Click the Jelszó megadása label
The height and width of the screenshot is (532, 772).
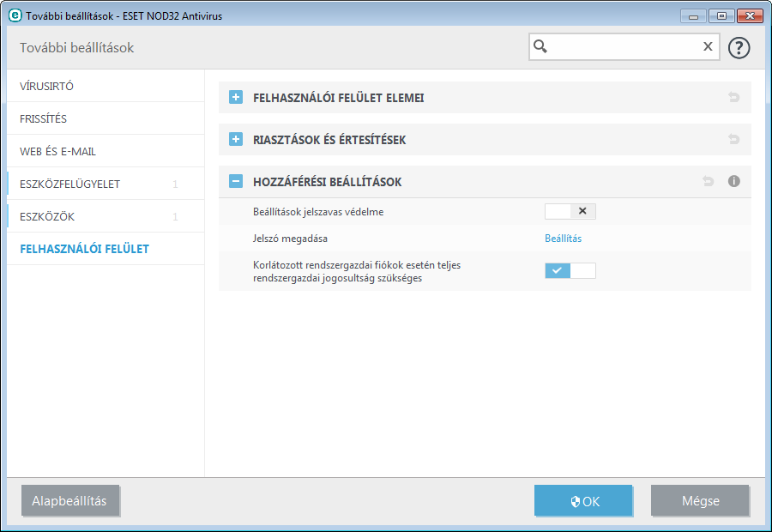coord(290,239)
